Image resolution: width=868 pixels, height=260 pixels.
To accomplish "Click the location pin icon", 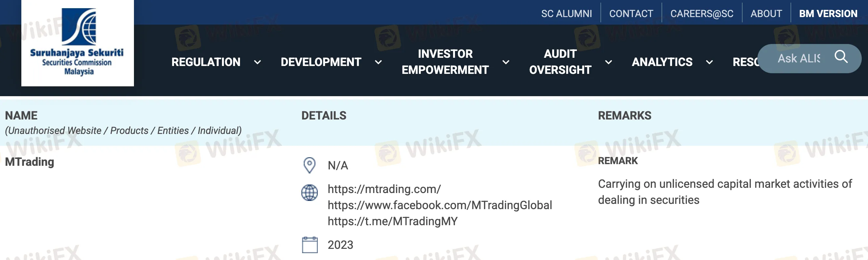I will point(309,165).
